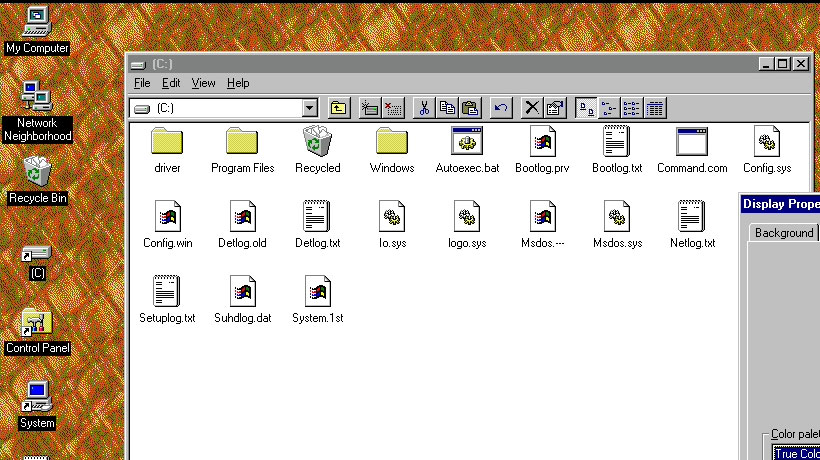Select the Detlog.txt file

point(317,225)
